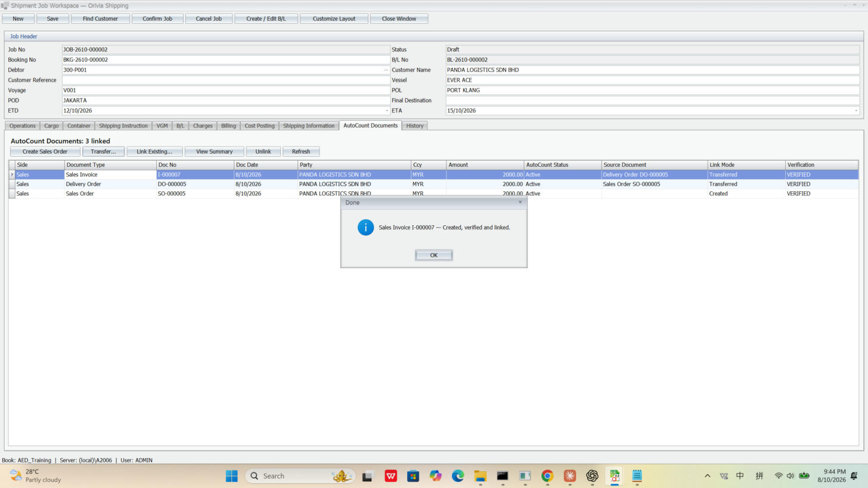Click the View Summary button
The height and width of the screenshot is (488, 868).
[x=215, y=151]
